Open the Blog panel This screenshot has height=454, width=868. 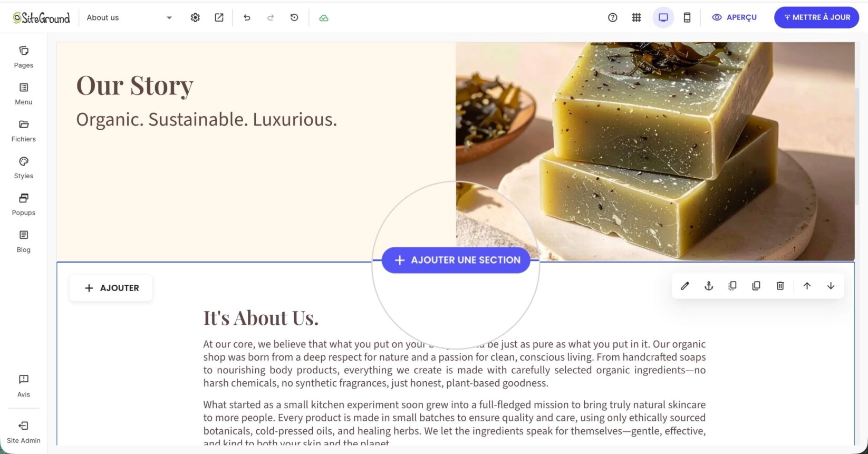[24, 242]
